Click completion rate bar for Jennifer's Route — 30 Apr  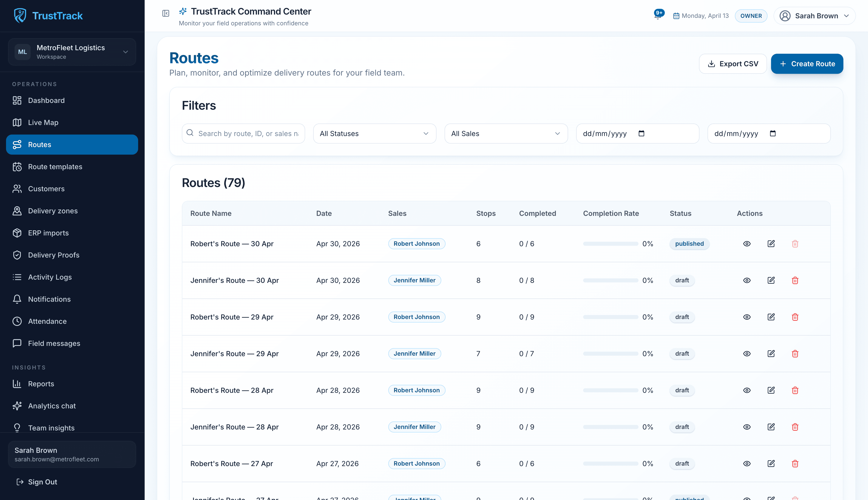pos(610,280)
